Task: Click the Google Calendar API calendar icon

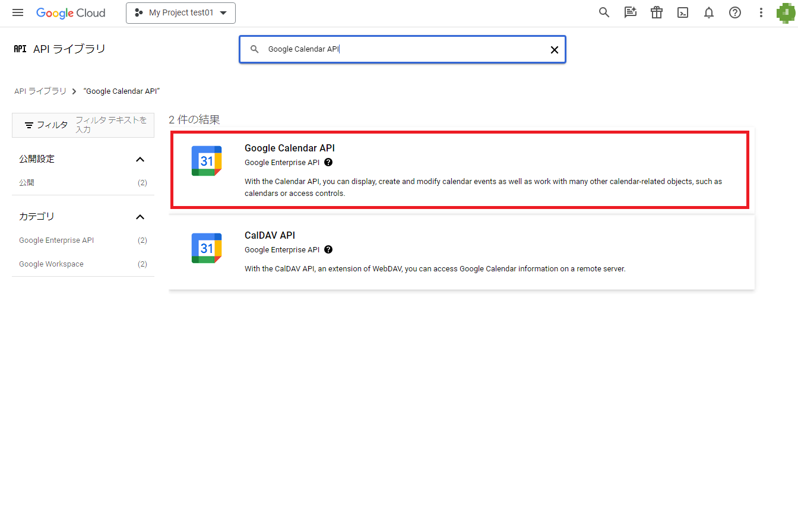Action: (x=206, y=160)
